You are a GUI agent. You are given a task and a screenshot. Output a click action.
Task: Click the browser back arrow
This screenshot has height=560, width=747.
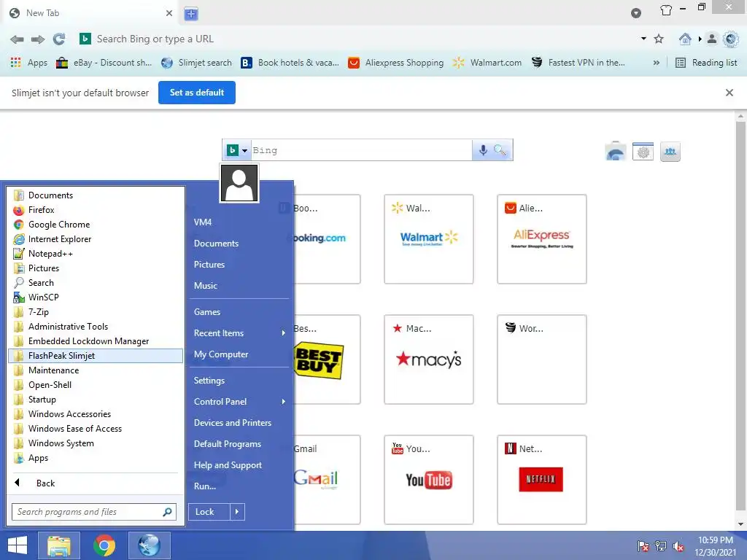(x=17, y=39)
